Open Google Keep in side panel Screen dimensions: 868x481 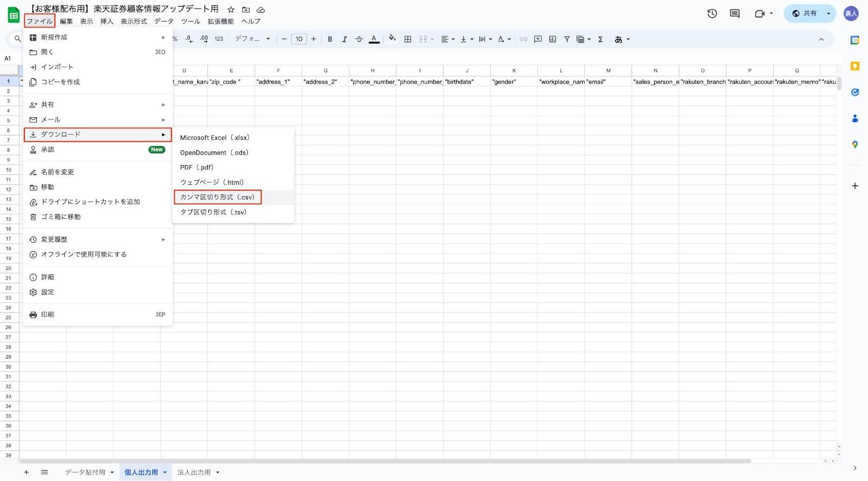coord(855,66)
